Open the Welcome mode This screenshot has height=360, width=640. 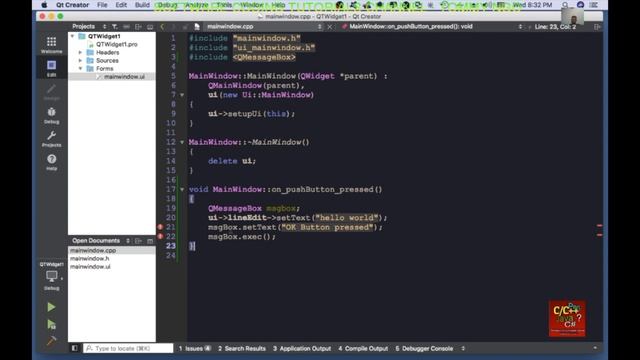click(51, 44)
